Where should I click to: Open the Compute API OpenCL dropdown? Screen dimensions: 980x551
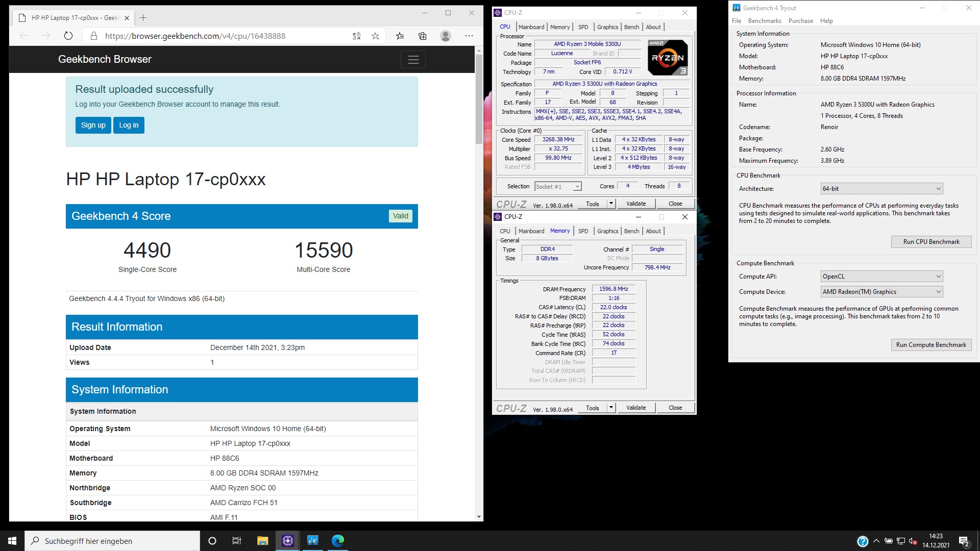(x=881, y=277)
